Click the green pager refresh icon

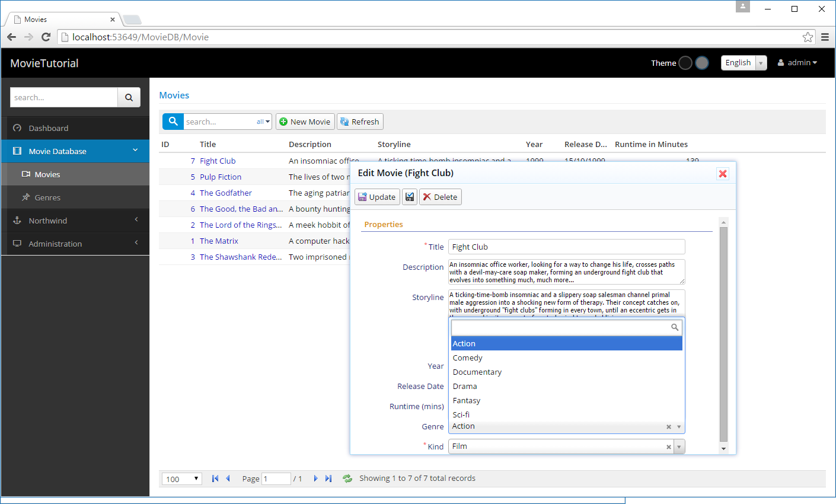(347, 479)
